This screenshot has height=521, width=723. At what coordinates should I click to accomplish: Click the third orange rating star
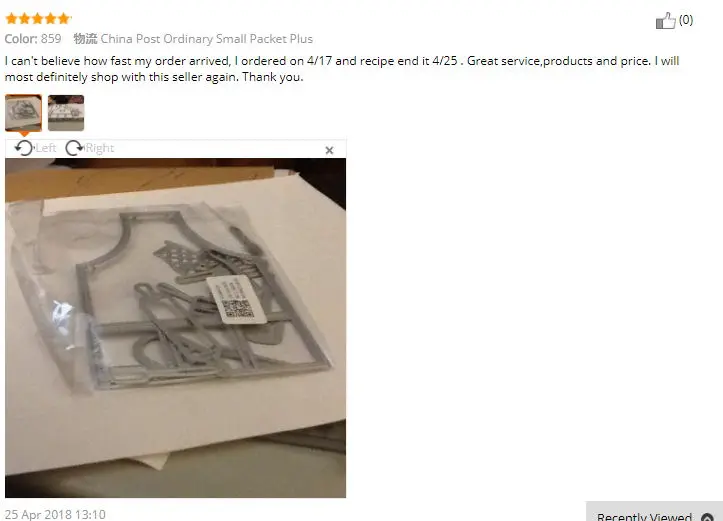coord(37,19)
